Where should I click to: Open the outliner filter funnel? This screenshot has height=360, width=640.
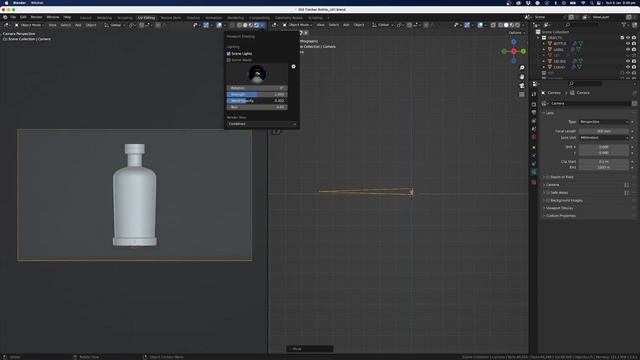pos(624,25)
